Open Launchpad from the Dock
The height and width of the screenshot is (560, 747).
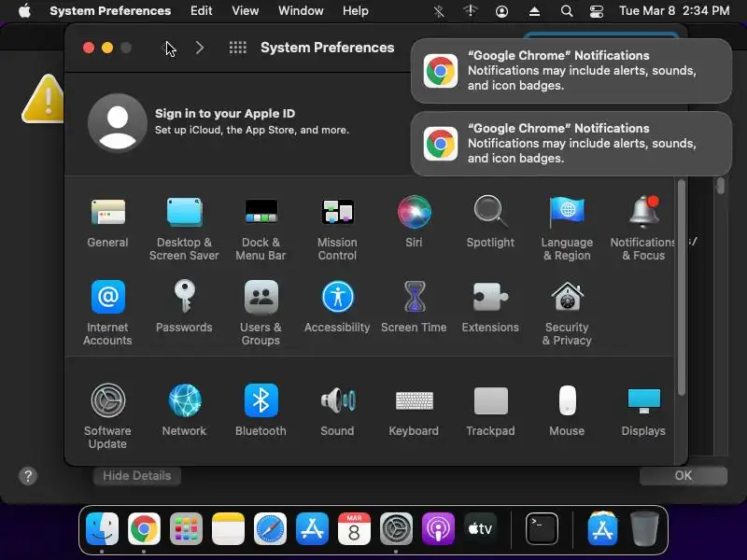point(186,528)
